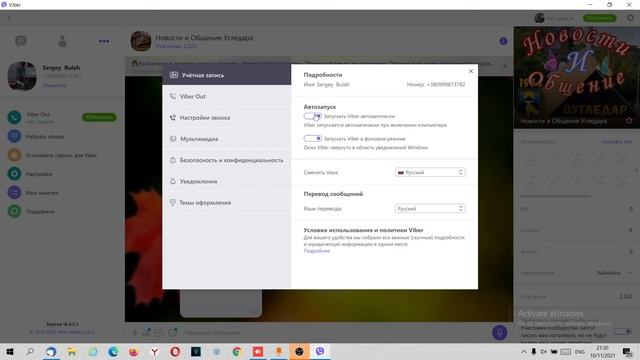The width and height of the screenshot is (640, 360).
Task: Open the contacts icon in sidebar
Action: click(x=62, y=41)
